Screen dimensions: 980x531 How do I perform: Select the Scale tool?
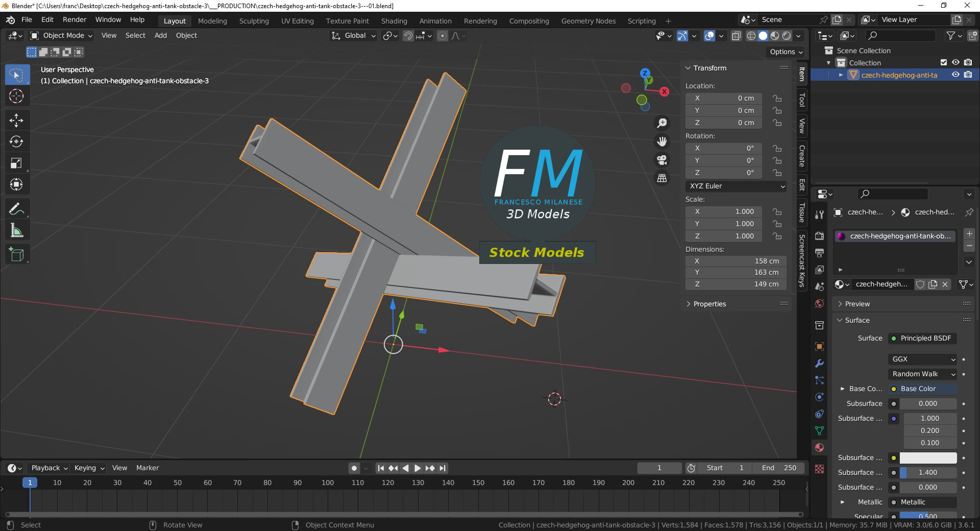click(x=16, y=163)
